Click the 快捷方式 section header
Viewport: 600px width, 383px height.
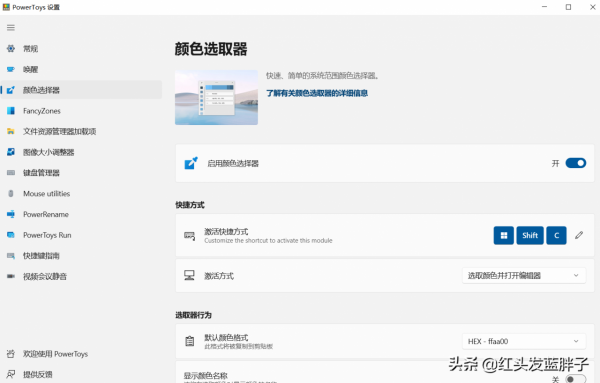[190, 205]
